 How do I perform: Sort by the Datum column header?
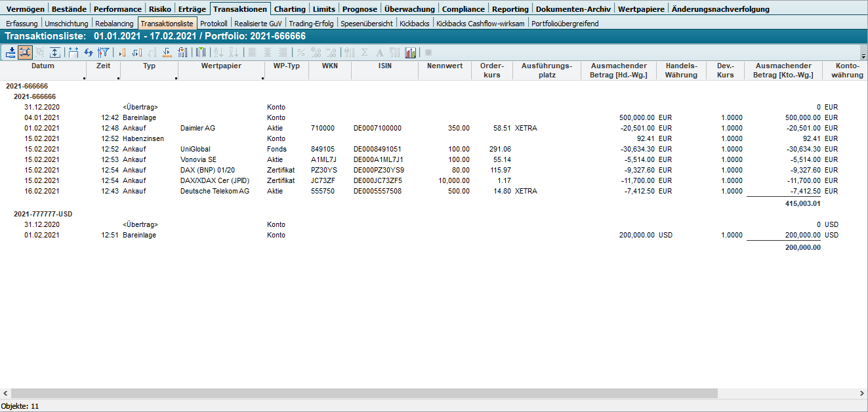pyautogui.click(x=43, y=66)
